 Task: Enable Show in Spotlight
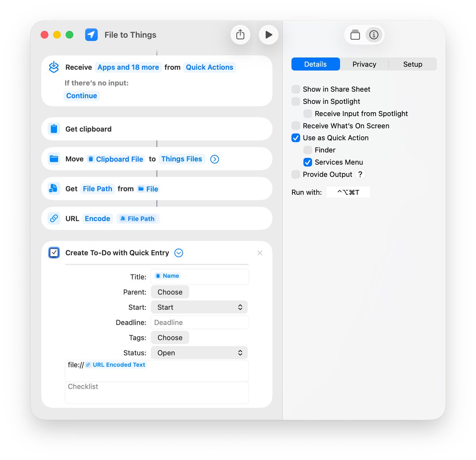pos(296,102)
